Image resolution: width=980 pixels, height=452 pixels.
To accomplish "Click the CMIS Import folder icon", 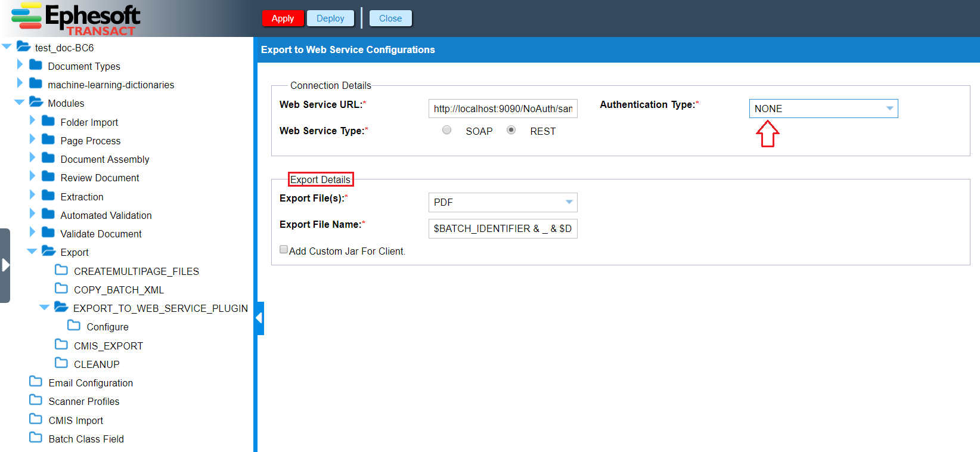I will coord(36,419).
